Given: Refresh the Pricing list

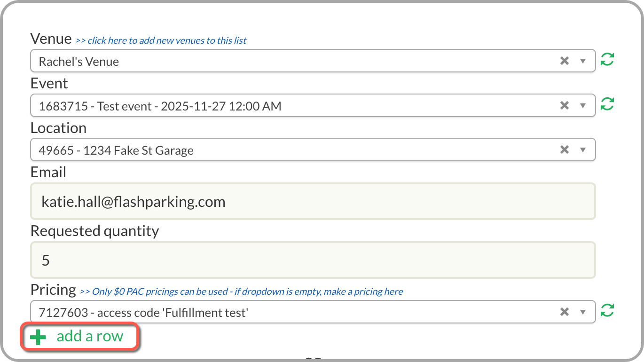Looking at the screenshot, I should [x=607, y=311].
